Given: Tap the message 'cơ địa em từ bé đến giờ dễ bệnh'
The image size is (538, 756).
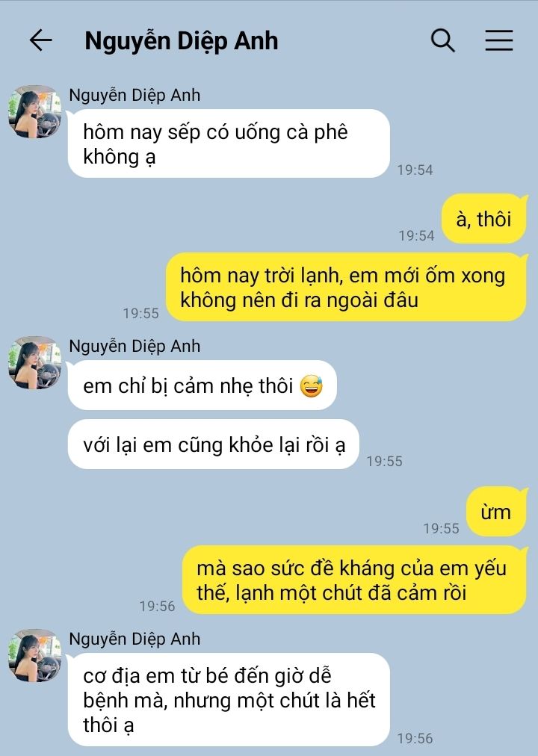Looking at the screenshot, I should [229, 699].
